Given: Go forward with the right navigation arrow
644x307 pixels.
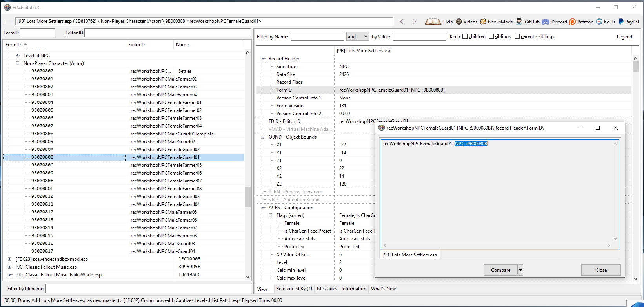Looking at the screenshot, I should pos(415,22).
